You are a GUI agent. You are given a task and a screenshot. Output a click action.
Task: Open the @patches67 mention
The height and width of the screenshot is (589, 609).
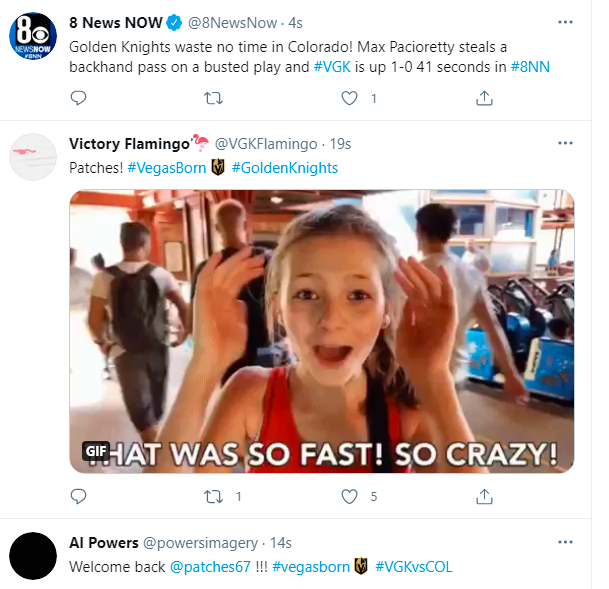(x=210, y=567)
